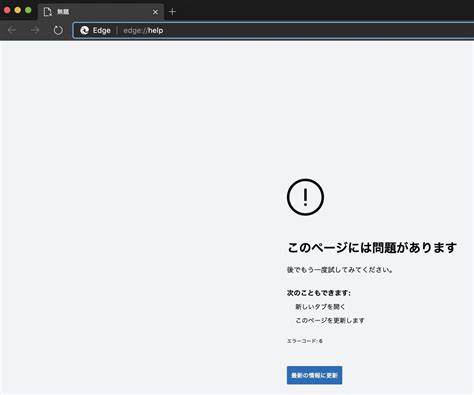This screenshot has height=395, width=474.
Task: Click the page icon on the tab
Action: [x=48, y=12]
